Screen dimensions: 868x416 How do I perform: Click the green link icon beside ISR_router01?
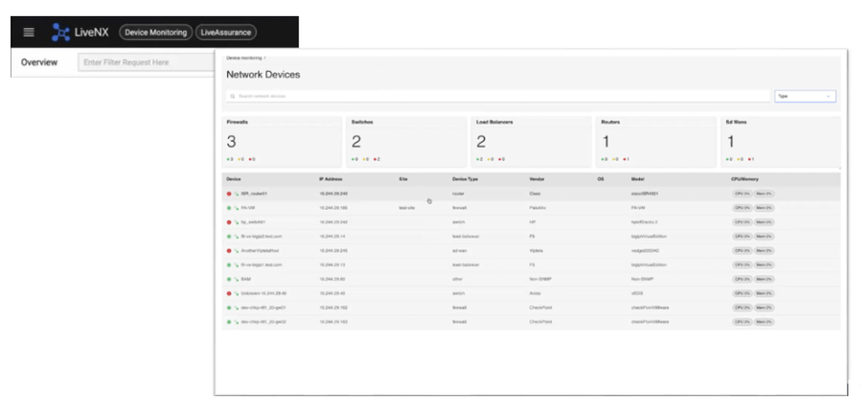click(x=237, y=194)
